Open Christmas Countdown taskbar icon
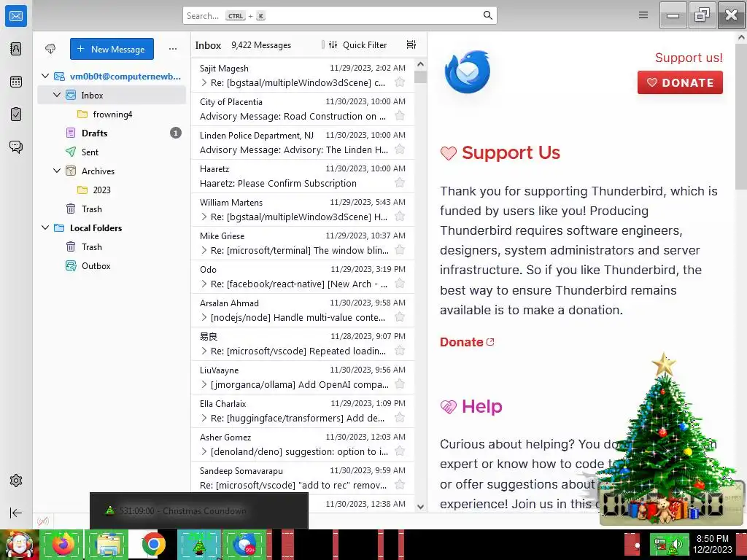The image size is (747, 560). click(198, 544)
